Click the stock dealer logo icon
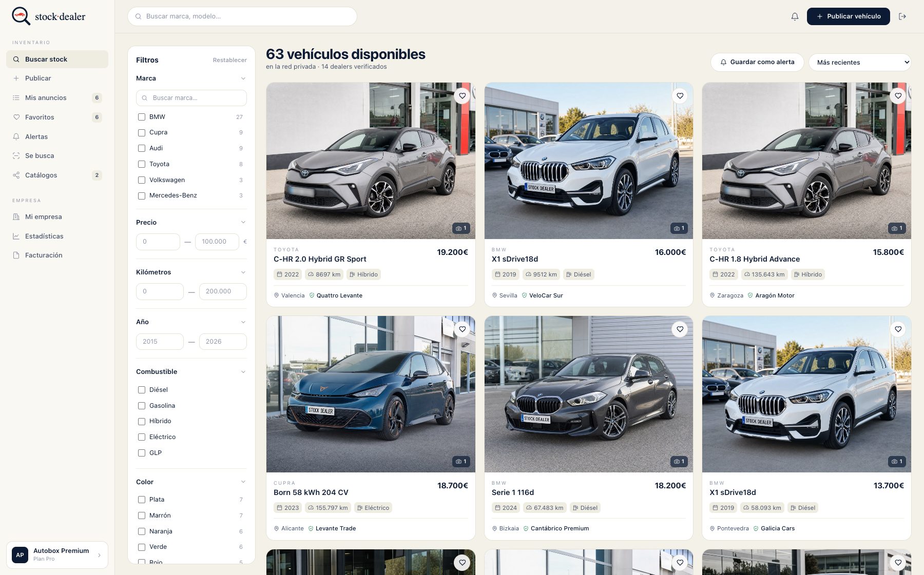The height and width of the screenshot is (575, 924). point(21,16)
